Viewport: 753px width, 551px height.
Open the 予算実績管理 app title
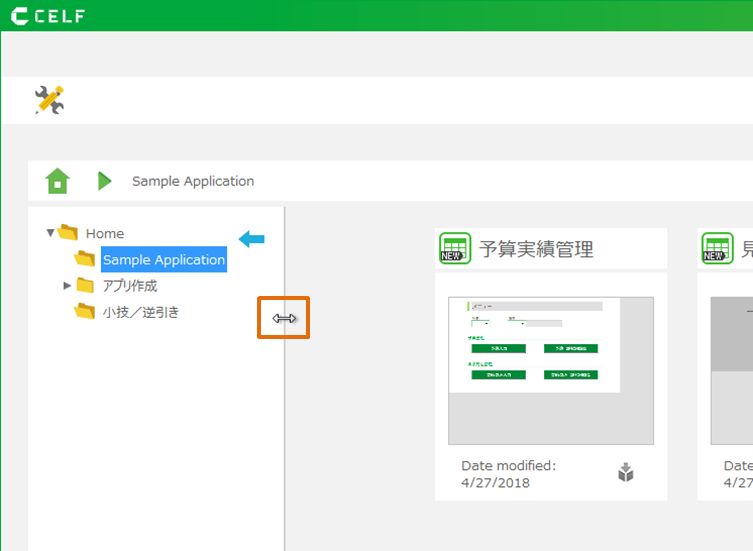click(536, 249)
